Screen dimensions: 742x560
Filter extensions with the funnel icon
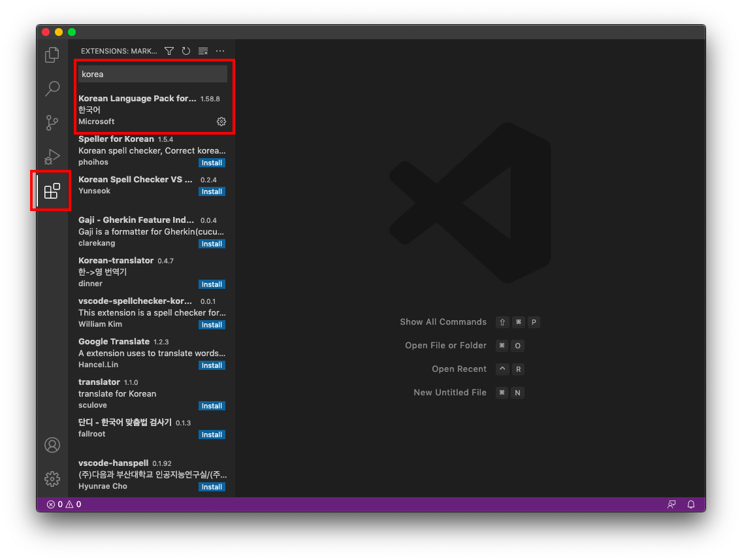tap(169, 51)
